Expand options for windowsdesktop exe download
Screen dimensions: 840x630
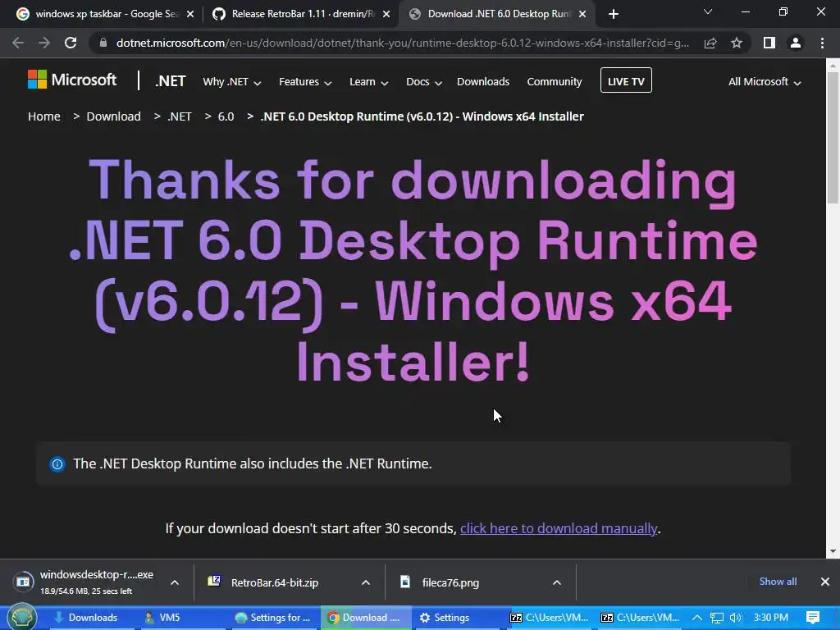pyautogui.click(x=175, y=582)
